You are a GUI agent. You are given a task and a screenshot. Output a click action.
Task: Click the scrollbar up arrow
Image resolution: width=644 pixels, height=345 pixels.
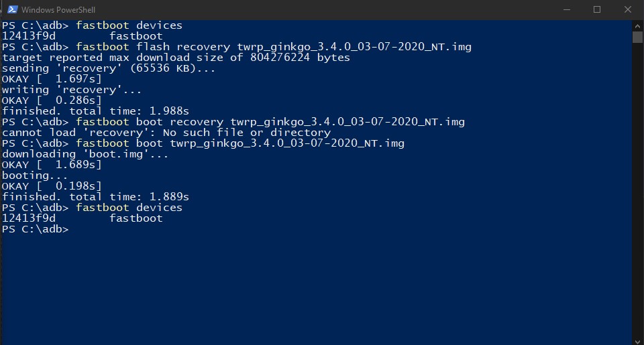(x=637, y=25)
